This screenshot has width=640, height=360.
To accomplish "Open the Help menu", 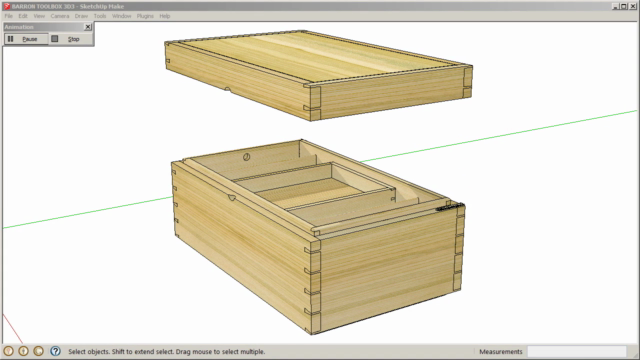I will pos(165,16).
